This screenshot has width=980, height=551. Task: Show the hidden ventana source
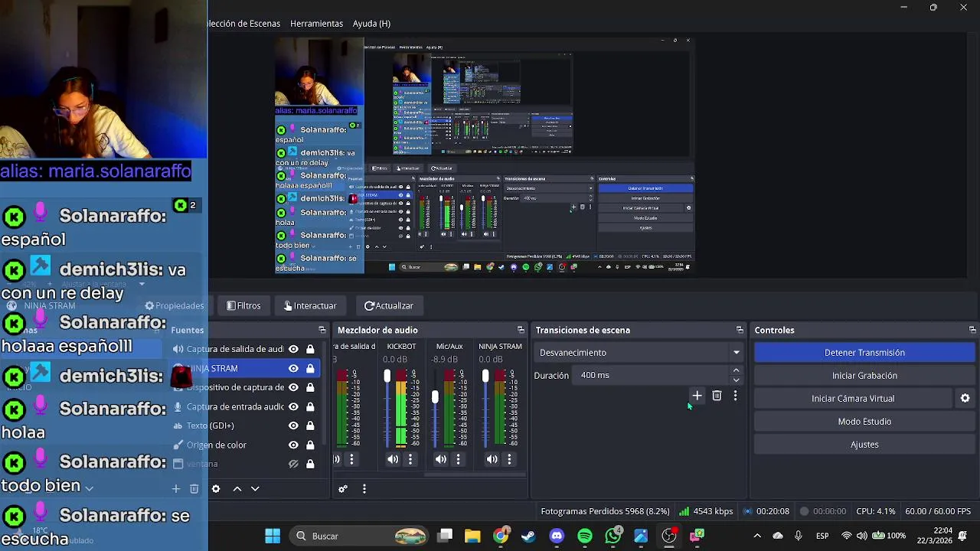293,464
